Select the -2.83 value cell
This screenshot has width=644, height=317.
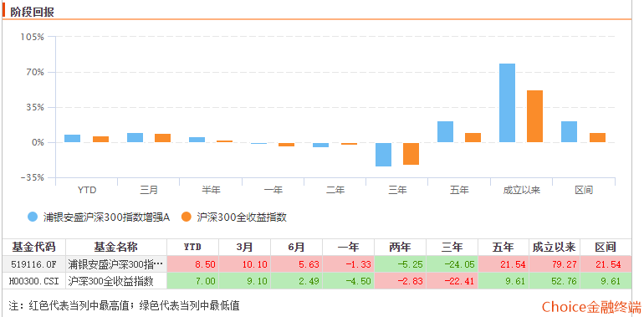[x=400, y=281]
